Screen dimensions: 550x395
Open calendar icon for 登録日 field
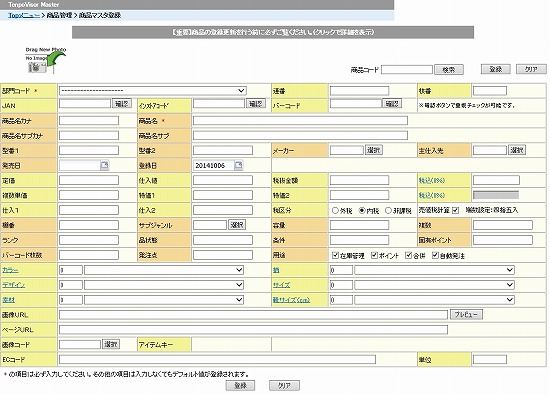coord(239,165)
